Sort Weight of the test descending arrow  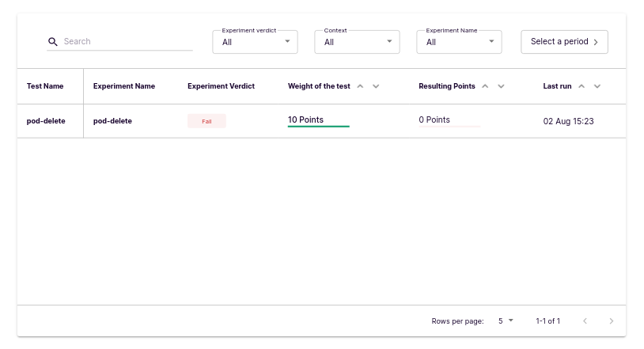coord(376,86)
